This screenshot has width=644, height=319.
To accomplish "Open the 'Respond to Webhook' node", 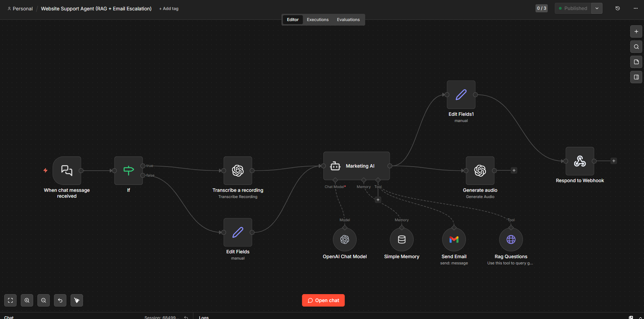I will point(580,161).
